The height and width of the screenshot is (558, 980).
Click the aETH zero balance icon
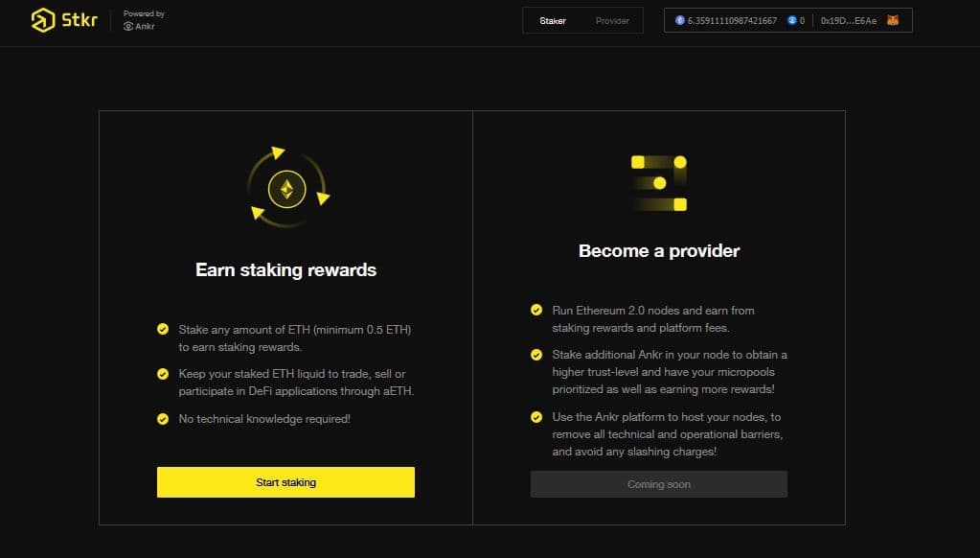click(x=791, y=20)
